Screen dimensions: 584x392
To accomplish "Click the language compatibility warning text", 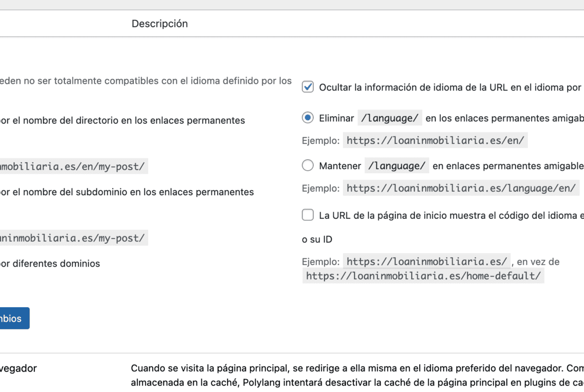I will click(x=146, y=81).
